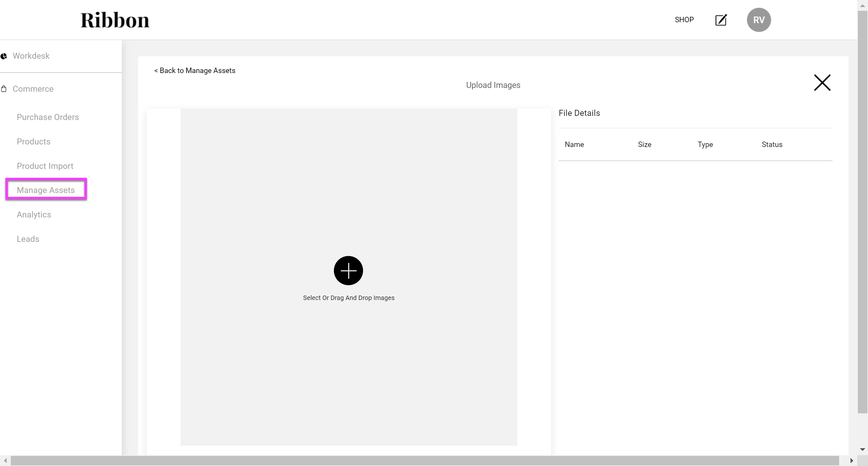Click Select Or Drag And Drop Images text
This screenshot has width=868, height=466.
pos(348,298)
